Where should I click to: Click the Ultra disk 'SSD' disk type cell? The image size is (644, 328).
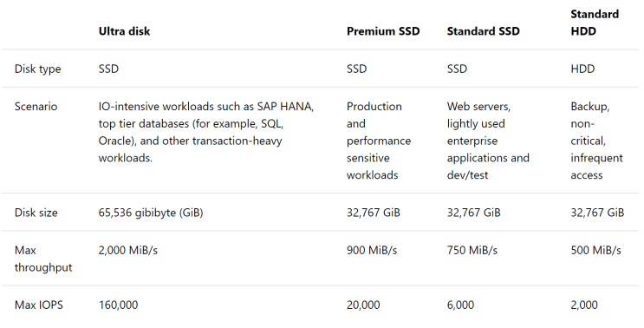(108, 69)
